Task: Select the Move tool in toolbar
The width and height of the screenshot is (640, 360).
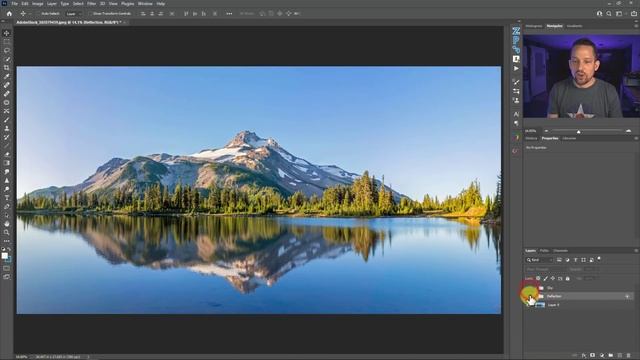Action: pos(7,33)
